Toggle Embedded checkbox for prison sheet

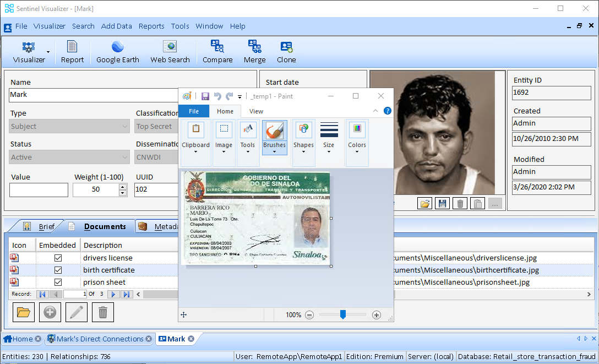(x=58, y=282)
